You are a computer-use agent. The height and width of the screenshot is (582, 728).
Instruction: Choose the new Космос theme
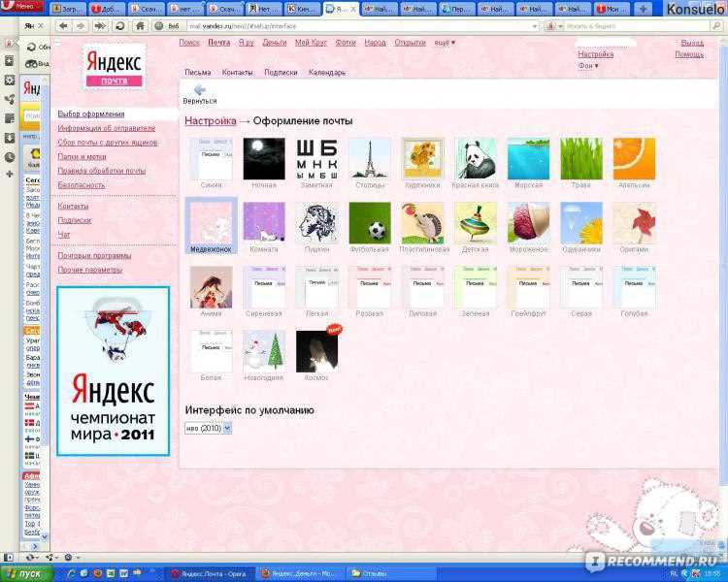[316, 351]
